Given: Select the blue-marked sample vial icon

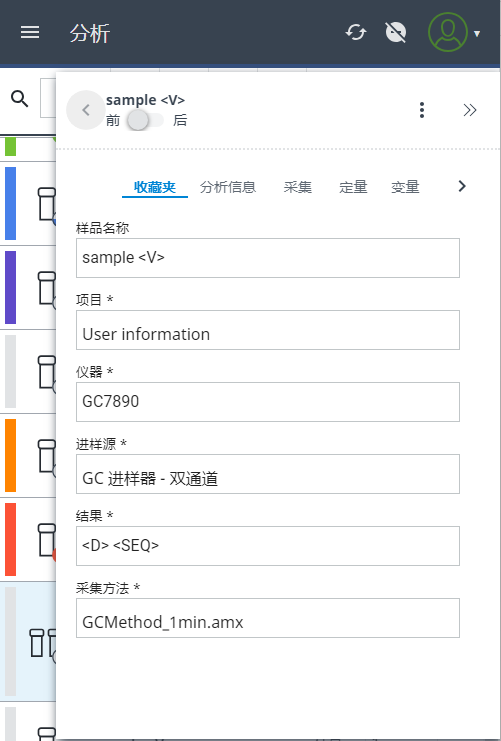Looking at the screenshot, I should [x=47, y=204].
